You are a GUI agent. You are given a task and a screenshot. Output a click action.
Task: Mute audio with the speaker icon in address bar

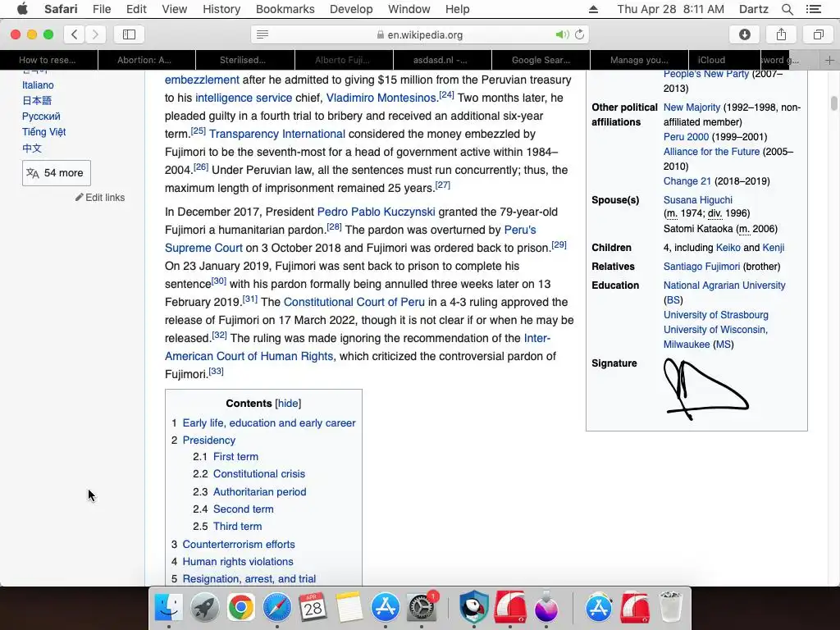[x=561, y=34]
